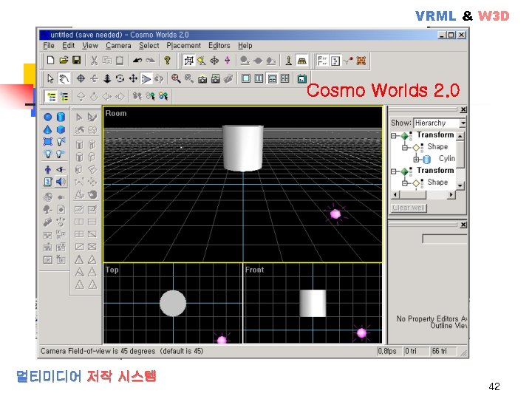The width and height of the screenshot is (532, 399).
Task: Toggle single-pane view layout
Action: (x=245, y=79)
